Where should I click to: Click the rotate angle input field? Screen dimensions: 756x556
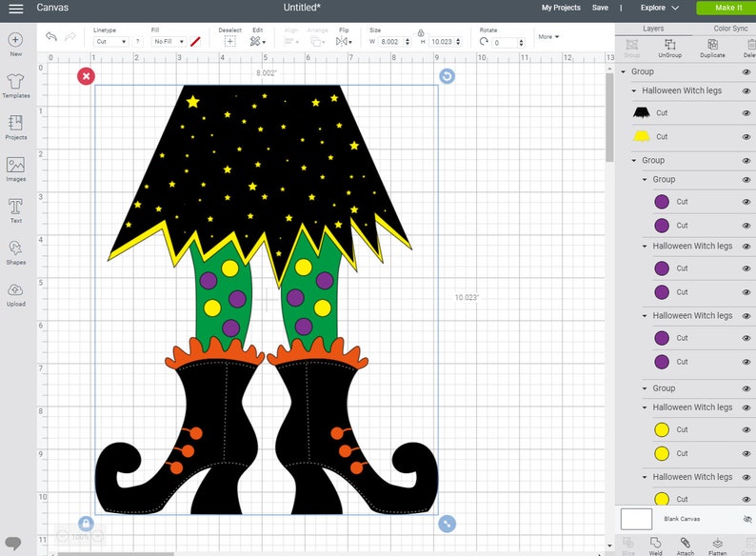pyautogui.click(x=505, y=43)
